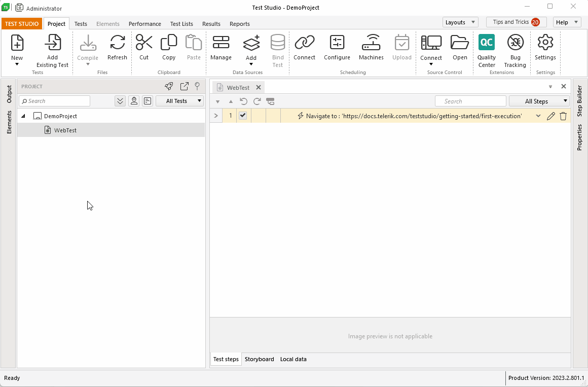Click Add Existing Test icon
The height and width of the screenshot is (387, 588).
coord(53,43)
